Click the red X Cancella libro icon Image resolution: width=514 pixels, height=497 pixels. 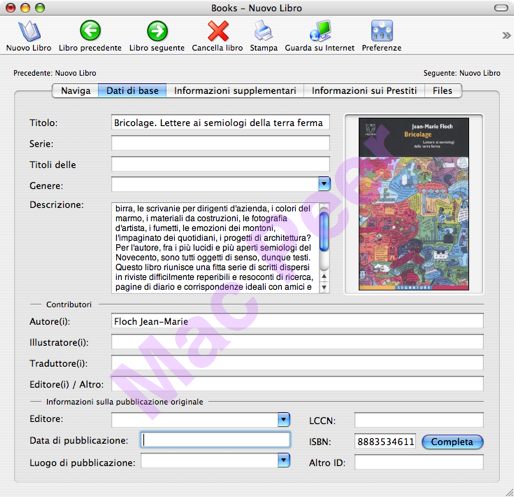[x=218, y=31]
